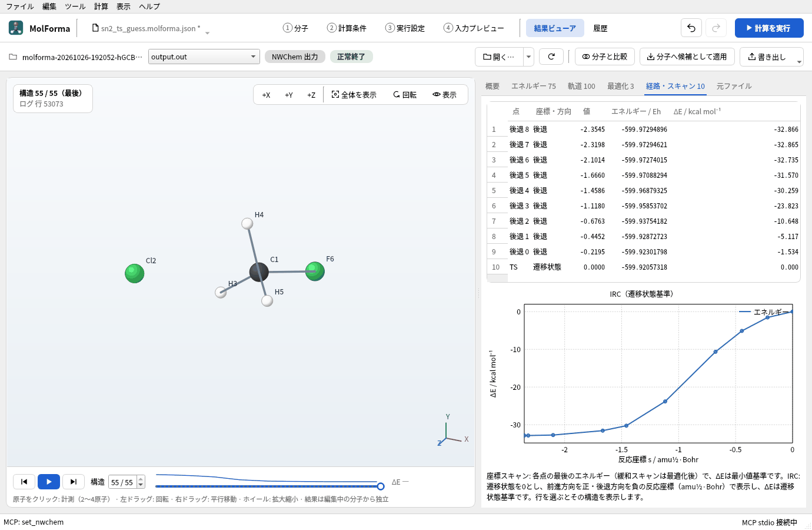Expand the file name dropdown chevron
Image resolution: width=812 pixels, height=530 pixels.
207,33
